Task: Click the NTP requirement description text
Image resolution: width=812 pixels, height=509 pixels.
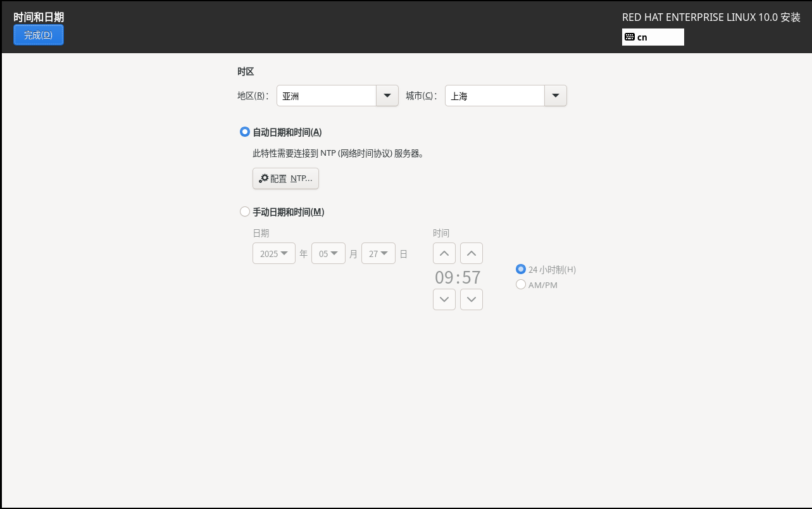Action: (x=338, y=153)
